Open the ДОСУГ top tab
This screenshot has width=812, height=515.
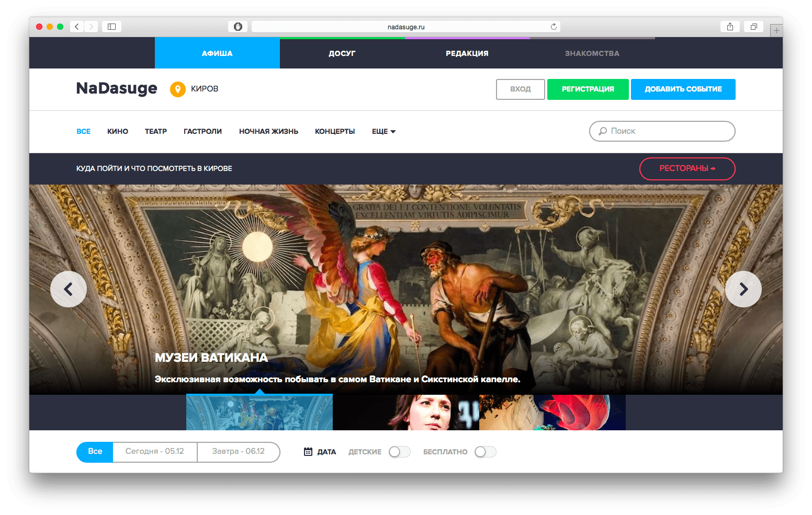tap(342, 53)
